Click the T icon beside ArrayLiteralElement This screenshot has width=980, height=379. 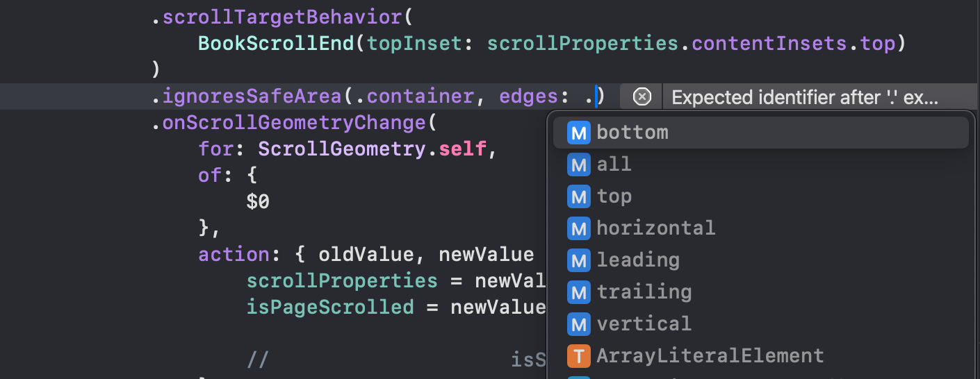tap(578, 356)
